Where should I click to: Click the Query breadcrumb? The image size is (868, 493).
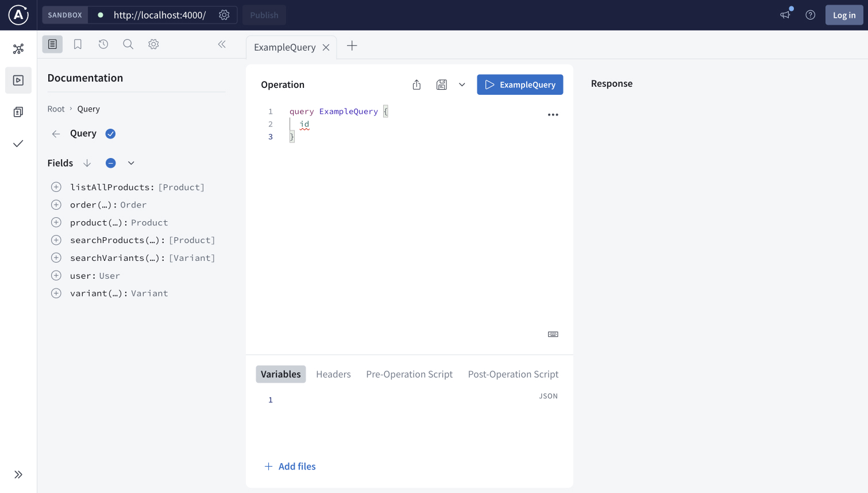click(x=88, y=109)
